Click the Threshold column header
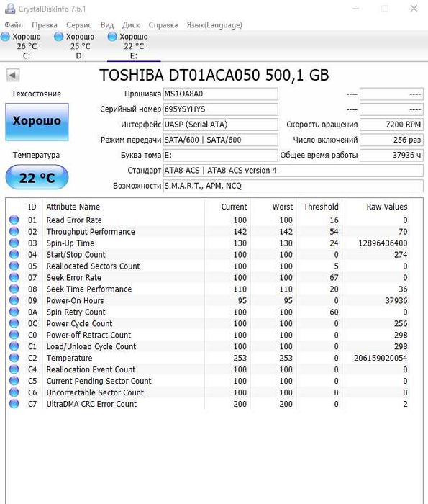 tap(321, 207)
